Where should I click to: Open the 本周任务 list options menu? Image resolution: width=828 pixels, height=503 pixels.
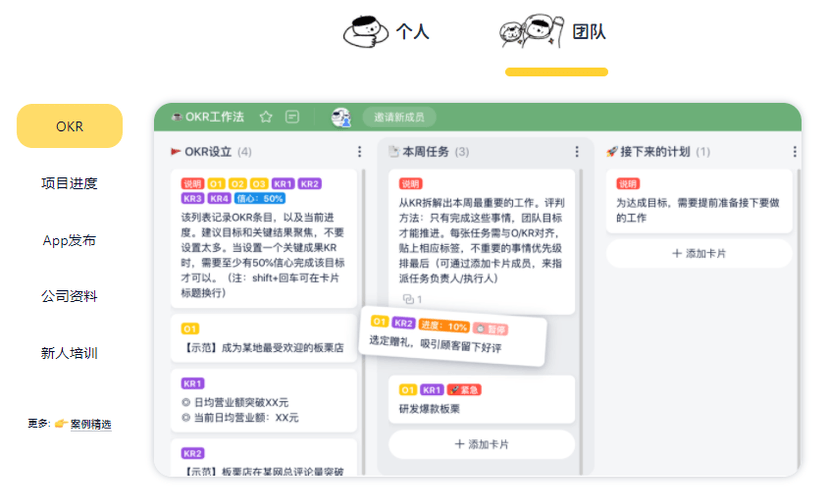pos(577,151)
